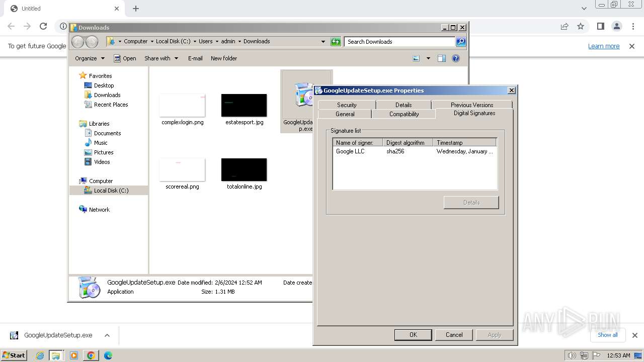Open Explorer help icon
This screenshot has width=644, height=362.
(x=456, y=58)
